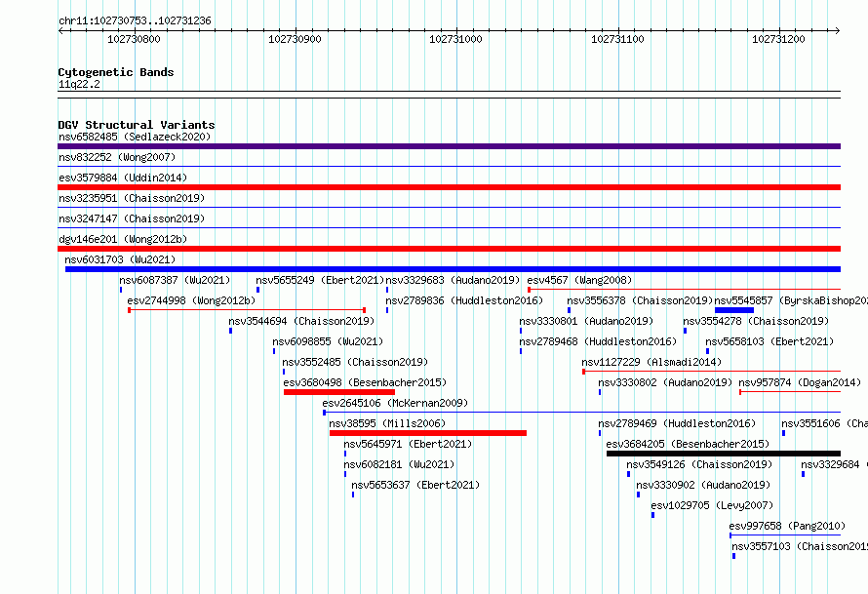Click nsv5653637 (Ebert2021) label
This screenshot has width=868, height=594.
(x=415, y=485)
